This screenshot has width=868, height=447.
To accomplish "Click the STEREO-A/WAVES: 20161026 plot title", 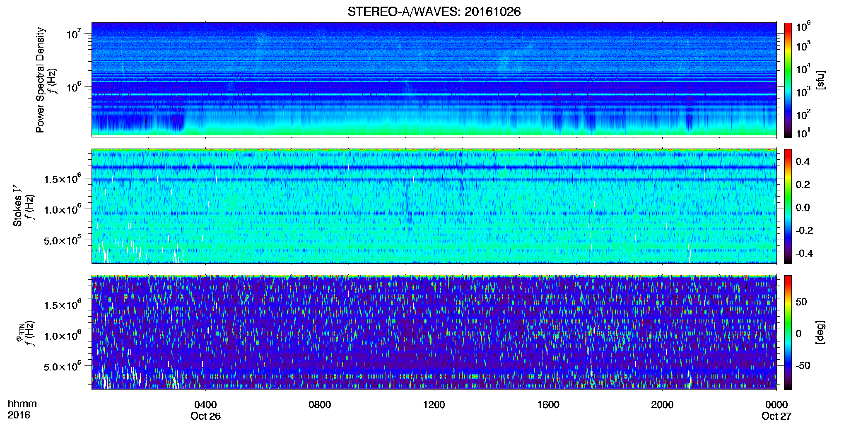I will [434, 12].
